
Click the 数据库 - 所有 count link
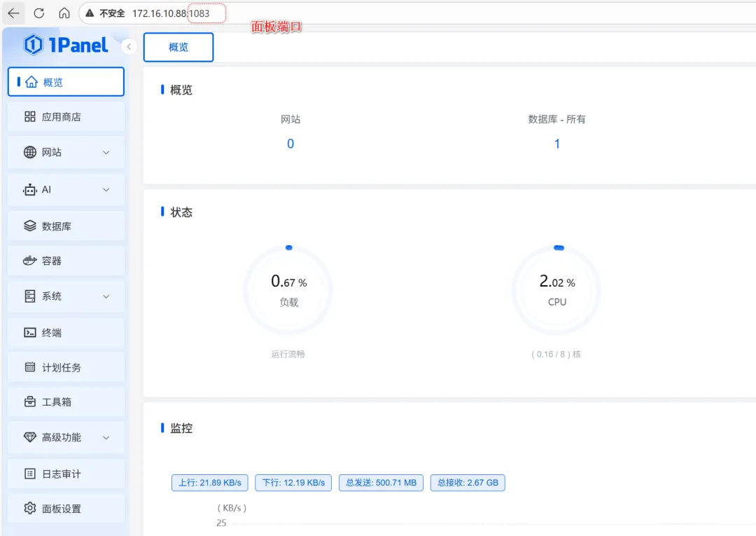click(x=556, y=143)
